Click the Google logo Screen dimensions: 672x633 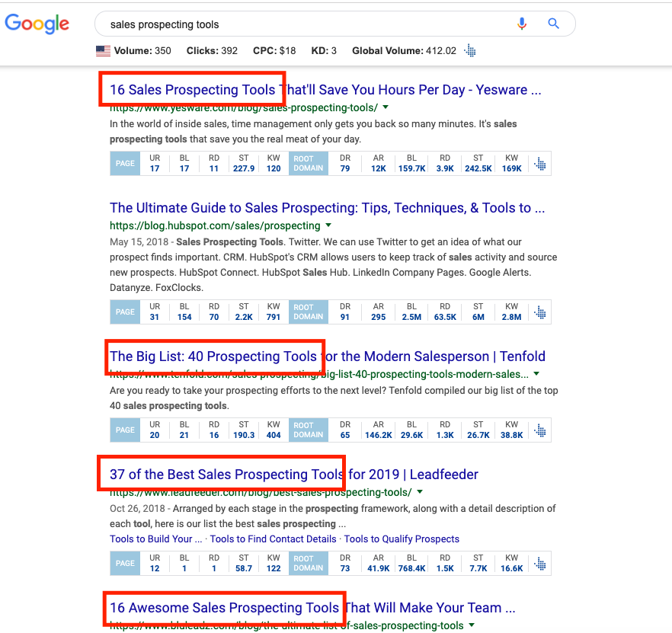pos(37,24)
